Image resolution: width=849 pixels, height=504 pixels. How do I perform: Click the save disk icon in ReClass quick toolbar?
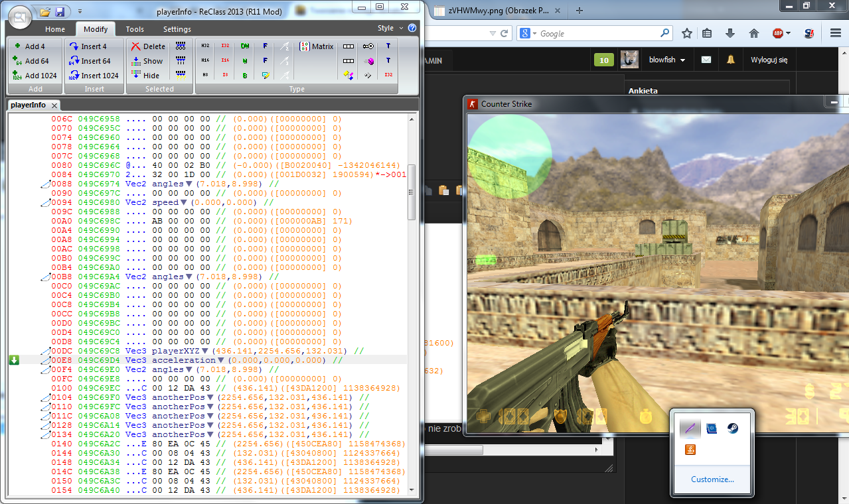coord(60,12)
